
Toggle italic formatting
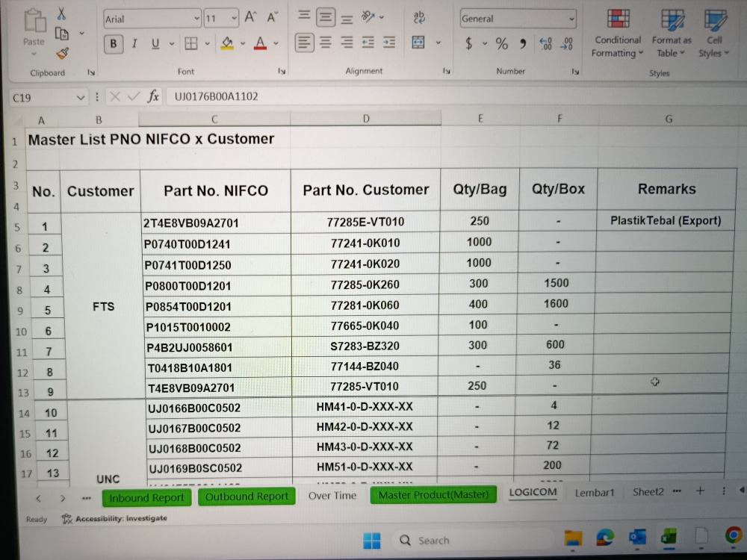point(134,44)
